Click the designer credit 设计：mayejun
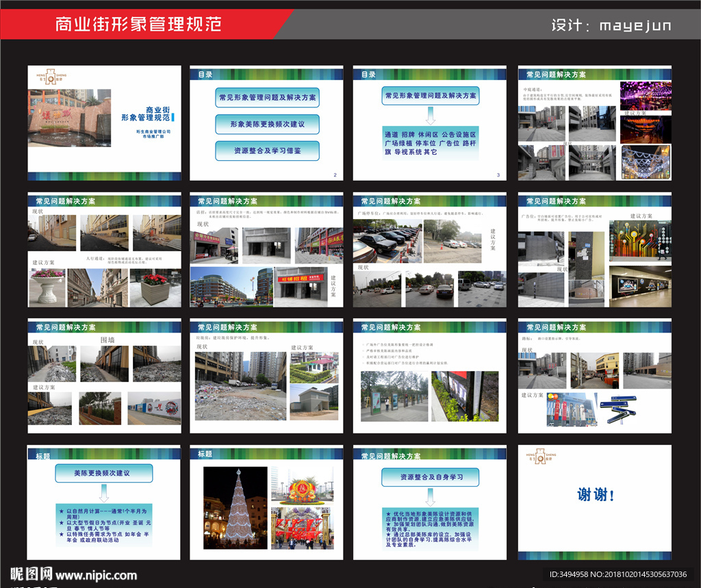 pyautogui.click(x=611, y=25)
